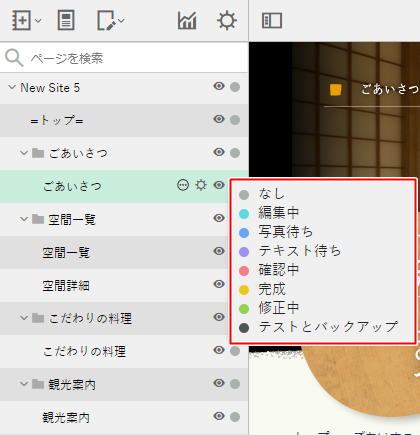Click status dot of 観光案内 folder
Viewport: 420px width, 435px height.
(x=235, y=384)
